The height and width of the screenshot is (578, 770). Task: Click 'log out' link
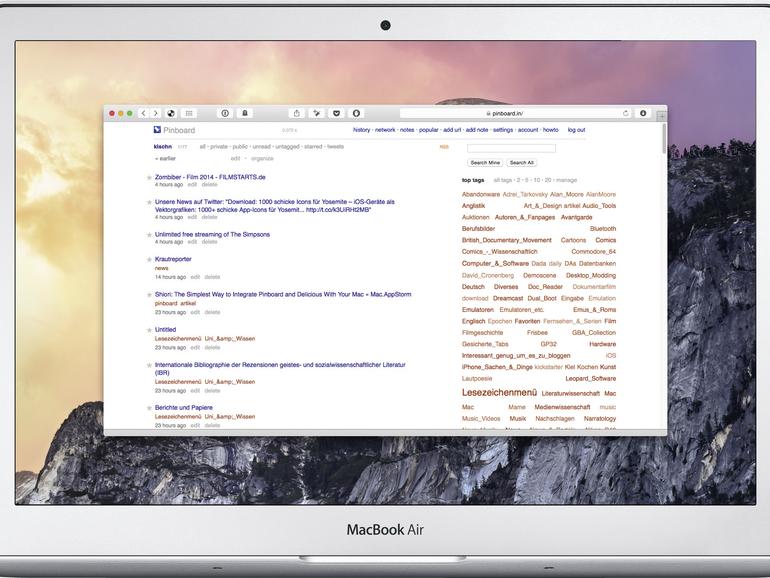point(577,130)
